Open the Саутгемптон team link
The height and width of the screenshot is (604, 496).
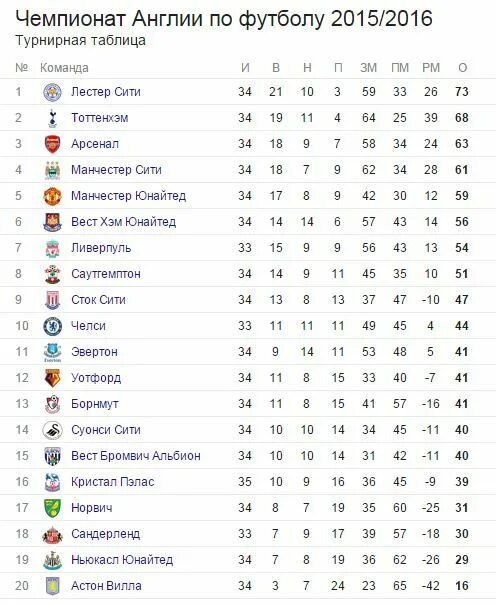click(106, 273)
